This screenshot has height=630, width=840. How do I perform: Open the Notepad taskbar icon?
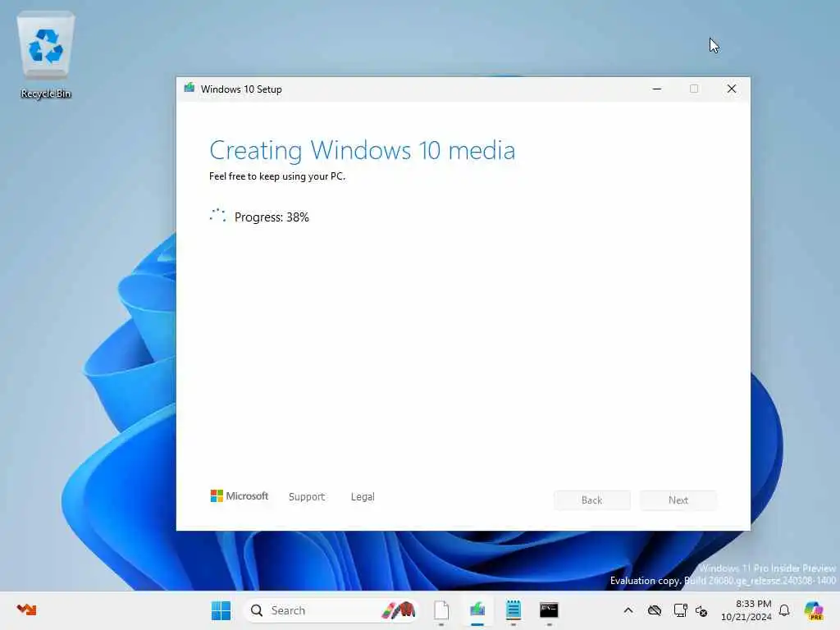[x=514, y=610]
